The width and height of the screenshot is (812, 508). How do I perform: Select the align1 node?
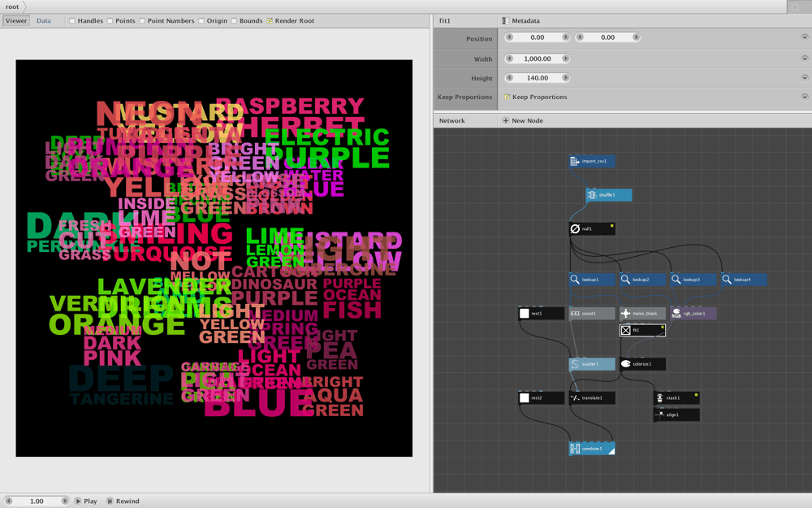[x=677, y=415]
